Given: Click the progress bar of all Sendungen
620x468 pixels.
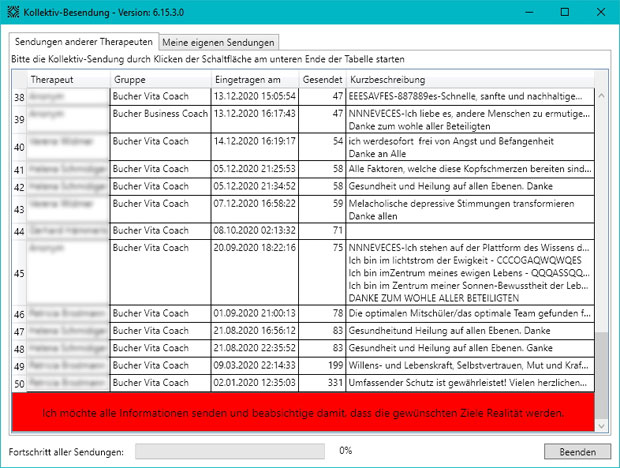Looking at the screenshot, I should point(230,451).
